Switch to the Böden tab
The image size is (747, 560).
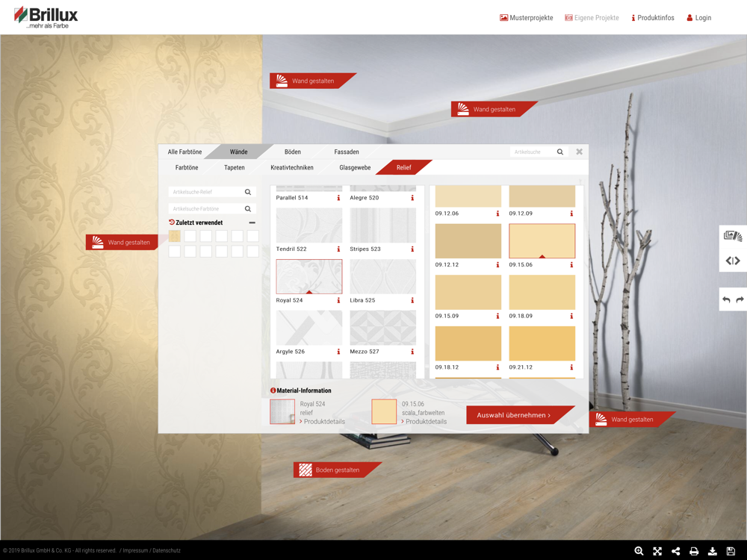pos(293,152)
